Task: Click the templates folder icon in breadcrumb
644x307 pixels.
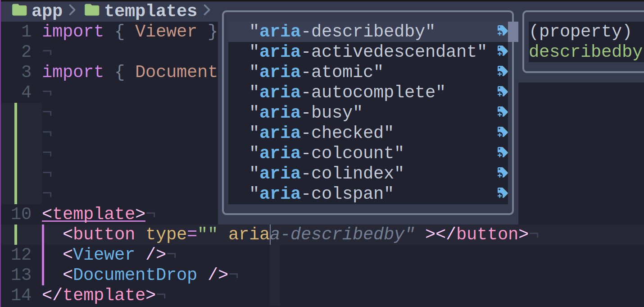Action: pos(91,10)
